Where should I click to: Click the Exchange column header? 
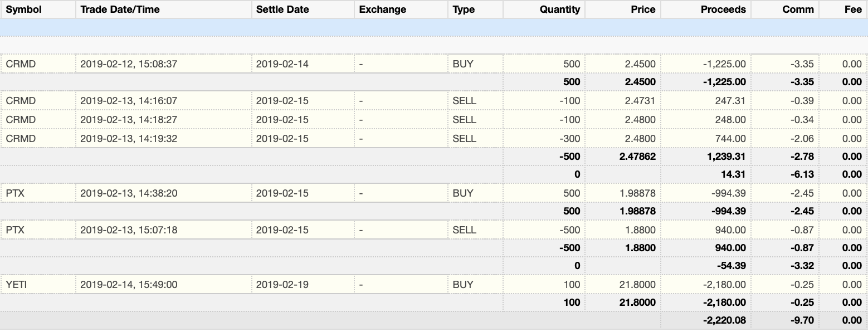click(x=383, y=9)
